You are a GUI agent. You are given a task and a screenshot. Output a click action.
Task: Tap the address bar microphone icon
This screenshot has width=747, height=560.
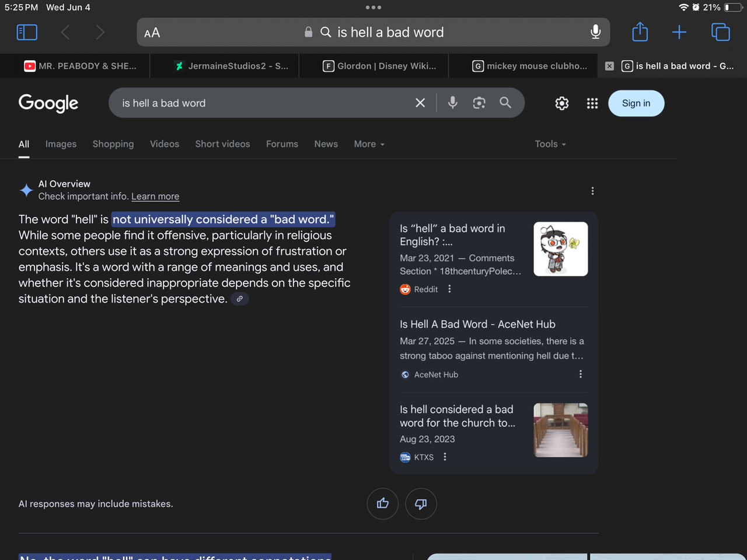[595, 32]
